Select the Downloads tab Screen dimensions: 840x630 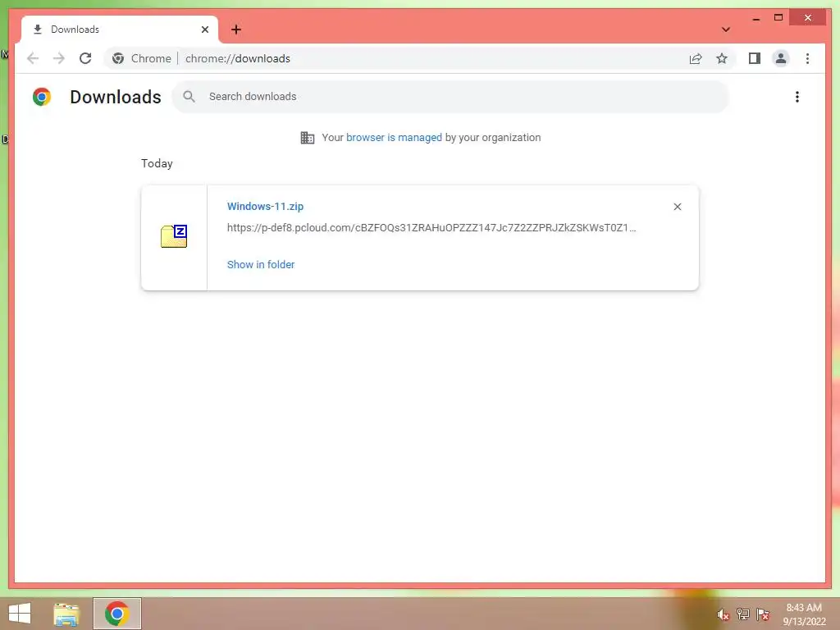click(x=120, y=30)
